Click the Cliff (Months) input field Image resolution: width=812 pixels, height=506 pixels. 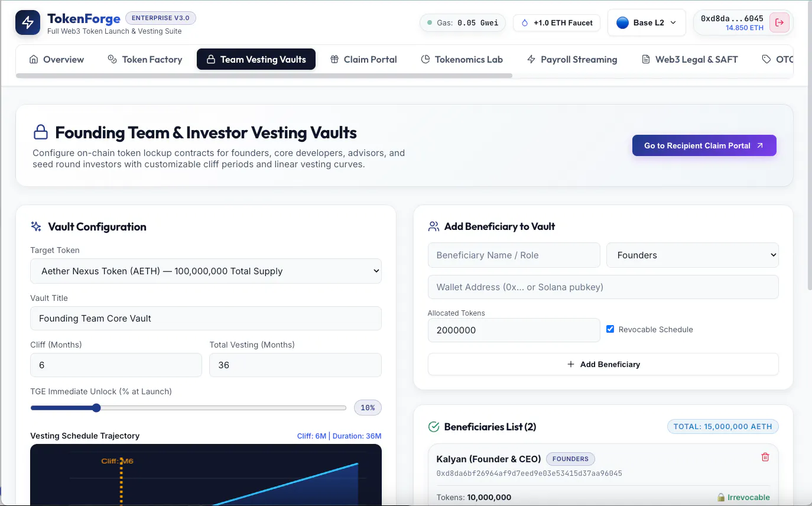pyautogui.click(x=116, y=365)
